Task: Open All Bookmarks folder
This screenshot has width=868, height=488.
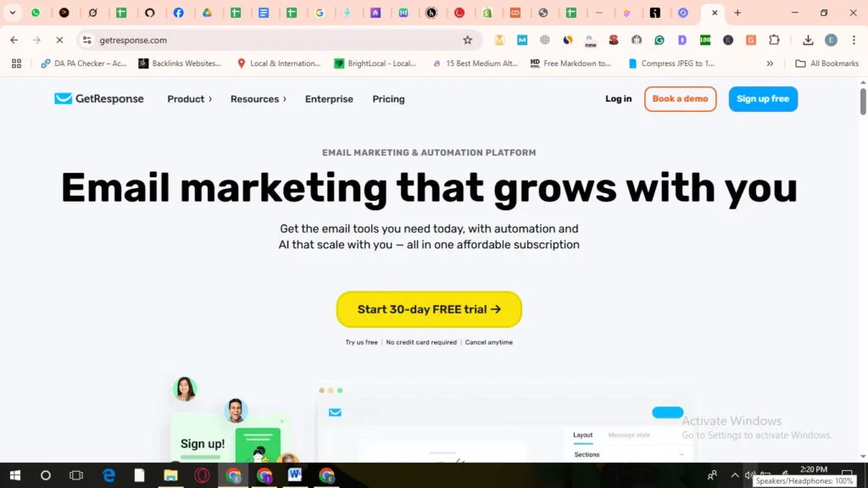Action: [827, 64]
